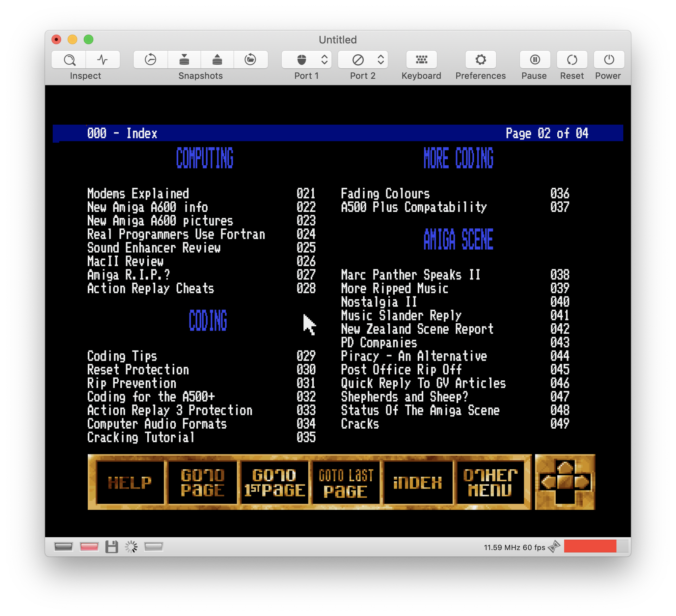The height and width of the screenshot is (616, 676).
Task: Select "Sound Enhancer Review" entry
Action: point(154,248)
